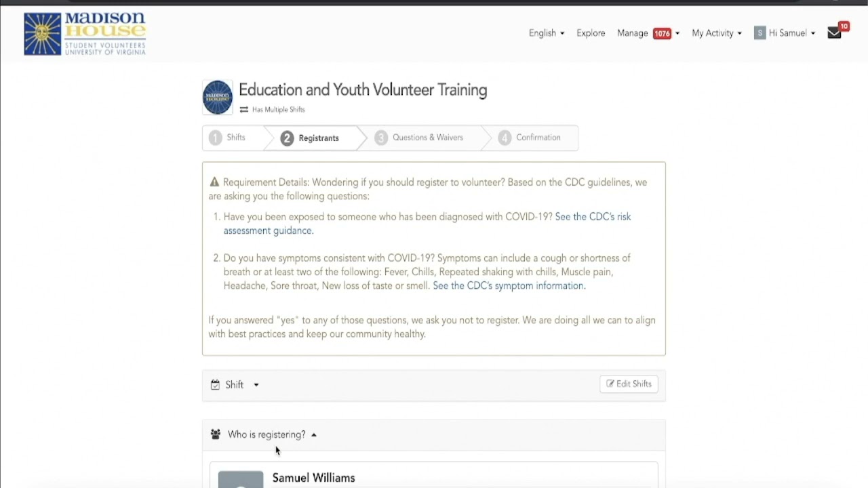Switch to the Shifts step tab
The image size is (868, 488).
pyautogui.click(x=235, y=138)
